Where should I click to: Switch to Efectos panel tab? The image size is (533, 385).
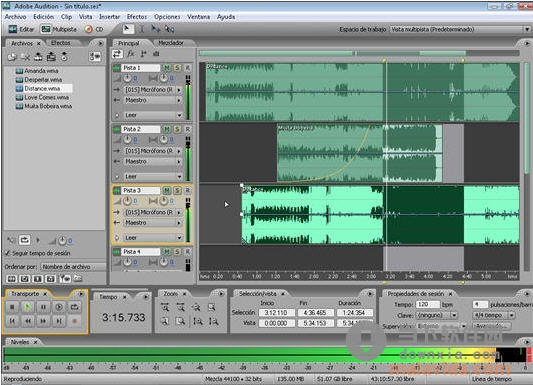[x=61, y=43]
